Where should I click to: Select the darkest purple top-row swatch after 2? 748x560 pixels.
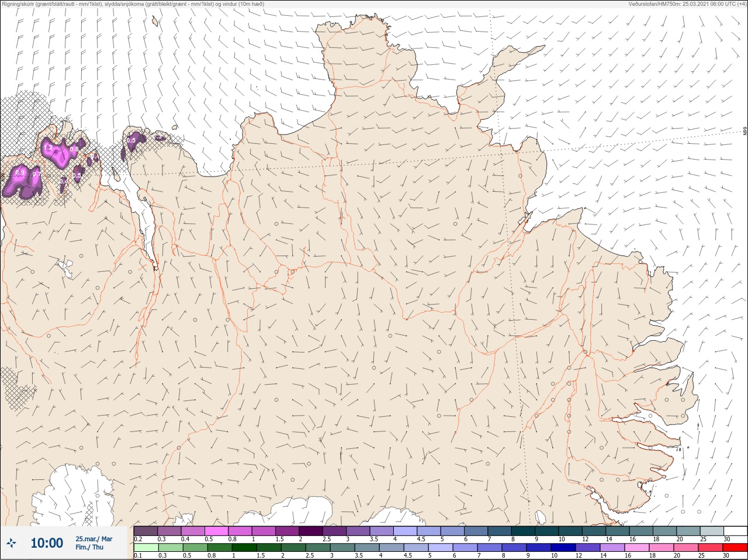[311, 531]
